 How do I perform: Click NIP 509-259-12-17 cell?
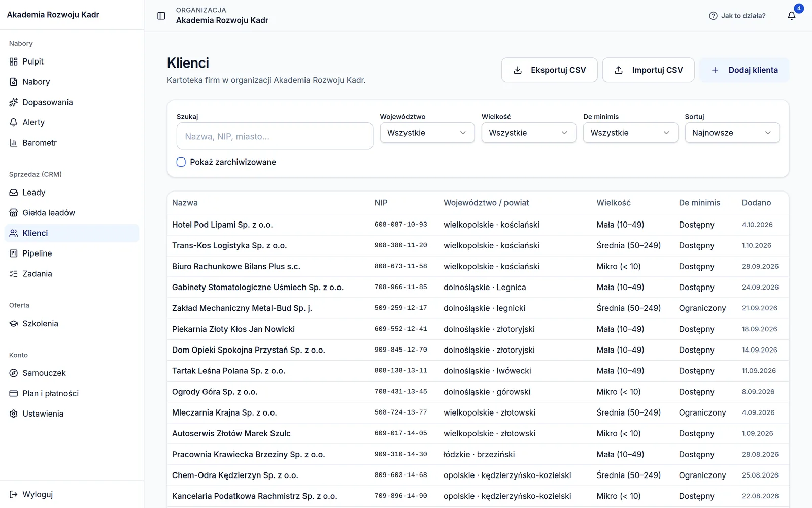pos(401,308)
